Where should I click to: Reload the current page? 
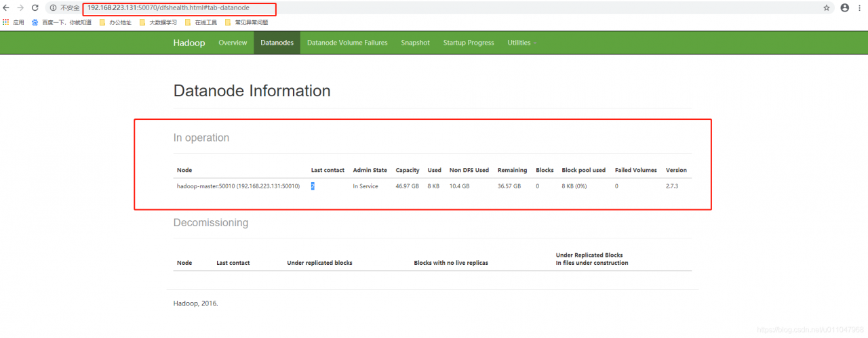35,8
